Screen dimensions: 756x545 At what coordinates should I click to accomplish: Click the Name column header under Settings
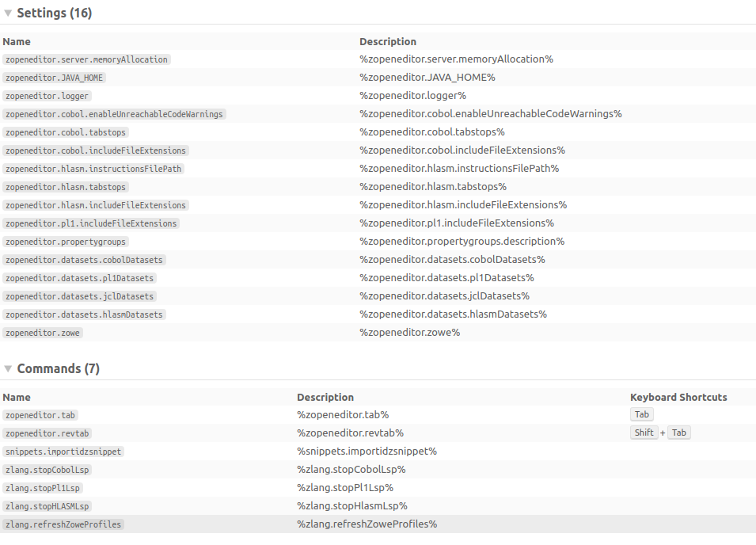click(x=17, y=41)
